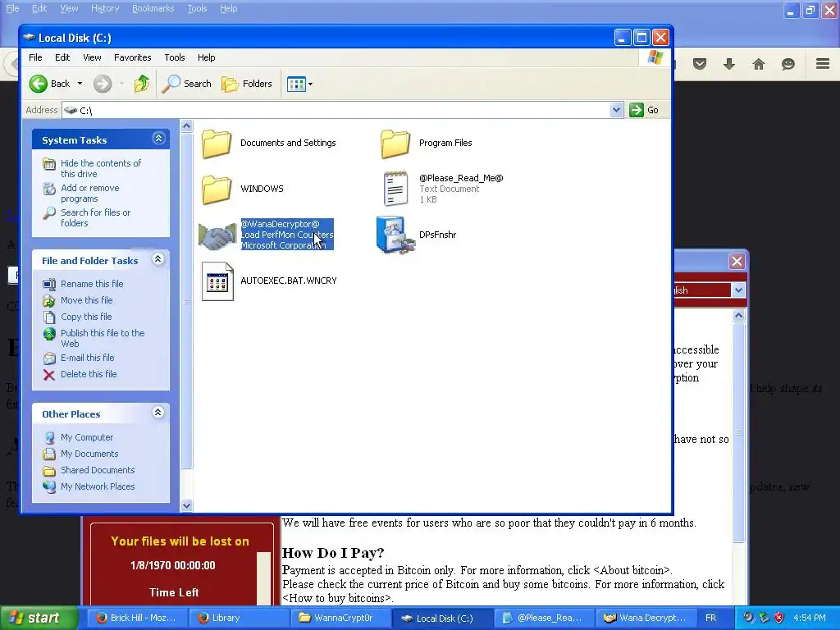Open the Back history dropdown arrow

click(x=80, y=84)
